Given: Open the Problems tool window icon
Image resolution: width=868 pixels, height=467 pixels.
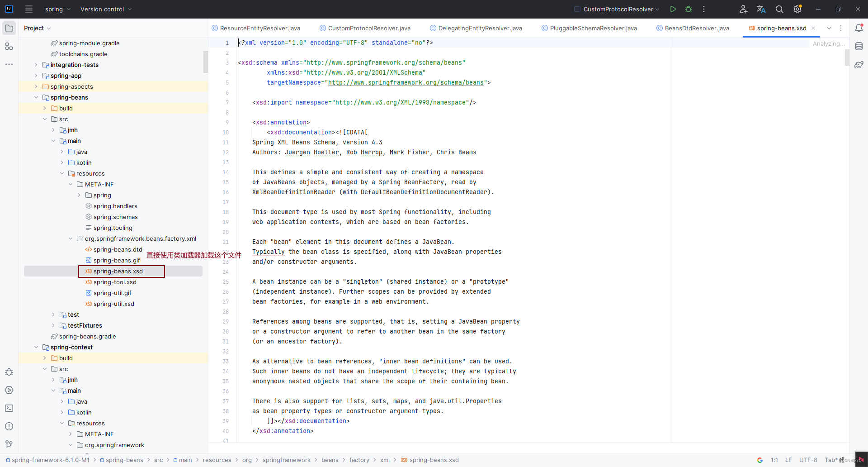Looking at the screenshot, I should [x=9, y=426].
